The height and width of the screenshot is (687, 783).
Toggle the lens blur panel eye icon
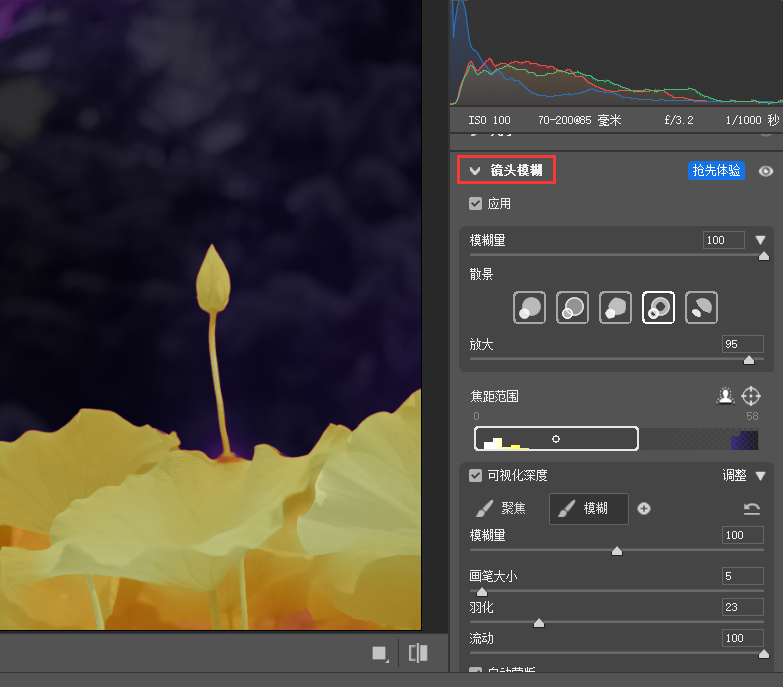click(766, 171)
